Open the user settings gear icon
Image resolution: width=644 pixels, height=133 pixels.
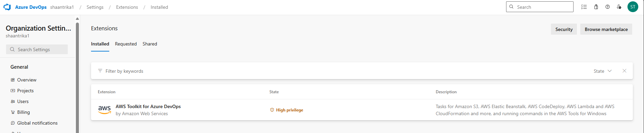point(619,7)
